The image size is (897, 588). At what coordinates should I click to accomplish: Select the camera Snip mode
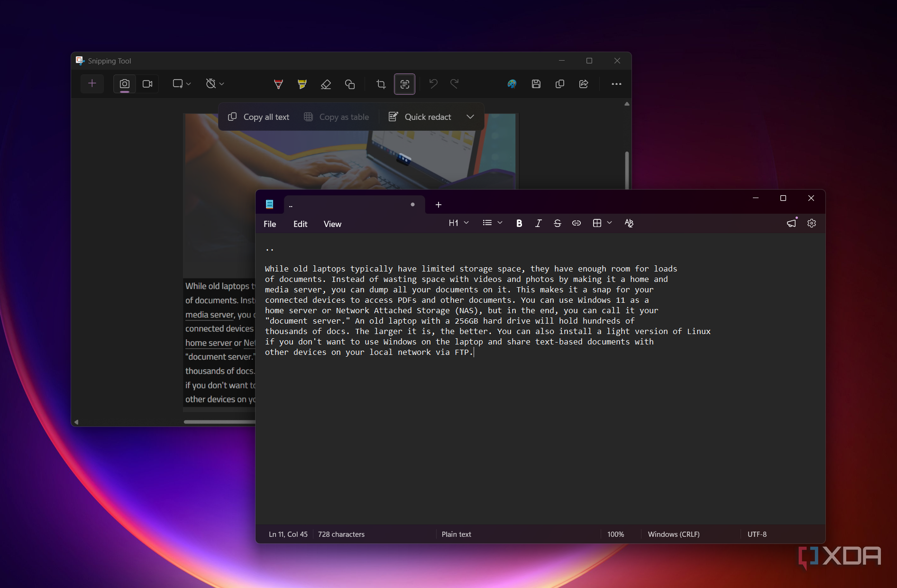[125, 84]
